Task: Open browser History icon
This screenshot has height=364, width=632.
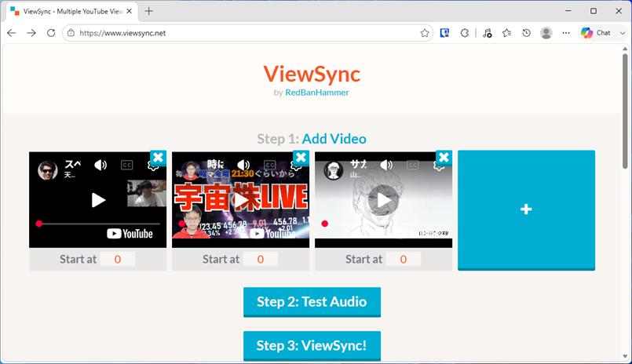Action: pos(526,33)
